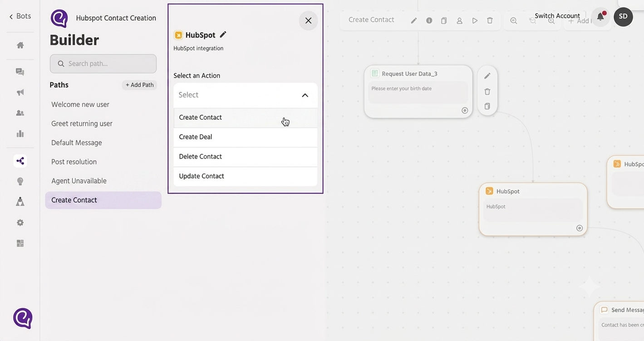Open the people contacts icon in sidebar
644x341 pixels.
[x=20, y=113]
